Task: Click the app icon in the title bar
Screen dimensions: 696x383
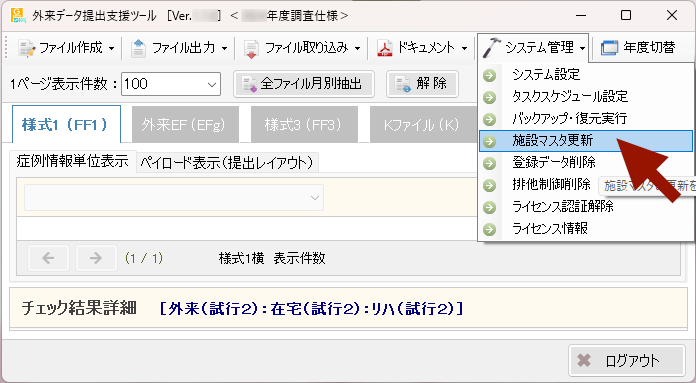Action: (18, 16)
